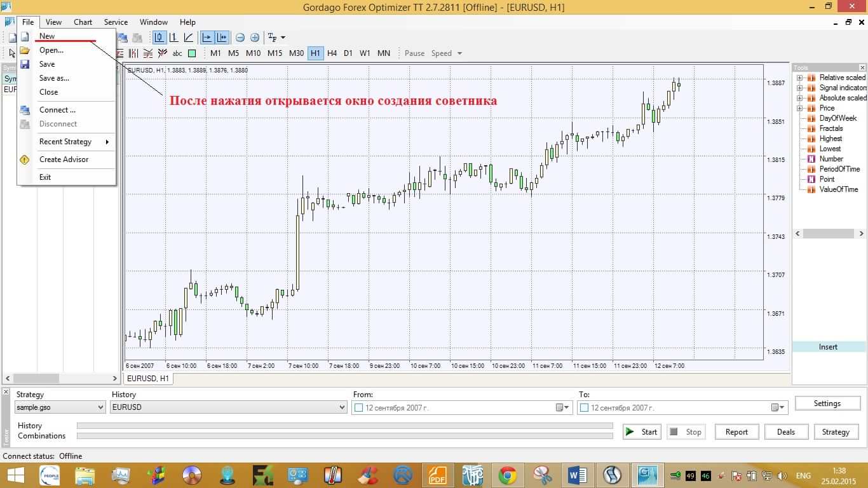
Task: Select the cursor pointer tool
Action: click(x=12, y=53)
